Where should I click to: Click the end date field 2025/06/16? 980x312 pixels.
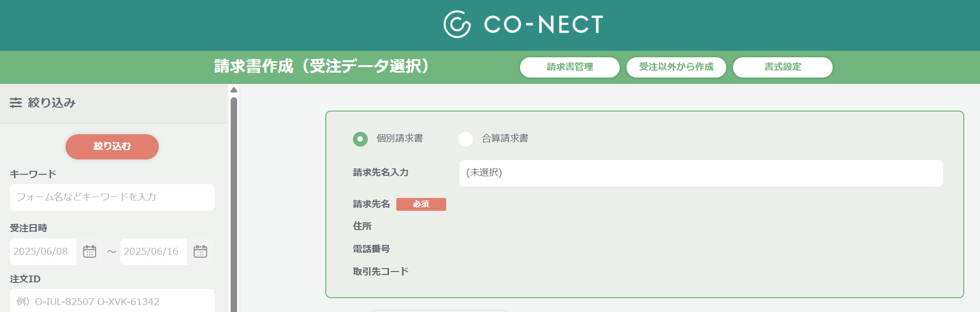[x=153, y=251]
